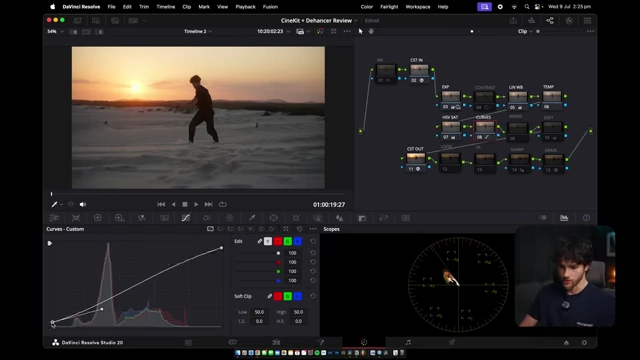Select the CST OUT node 11
Image resolution: width=640 pixels, height=360 pixels.
[x=416, y=162]
